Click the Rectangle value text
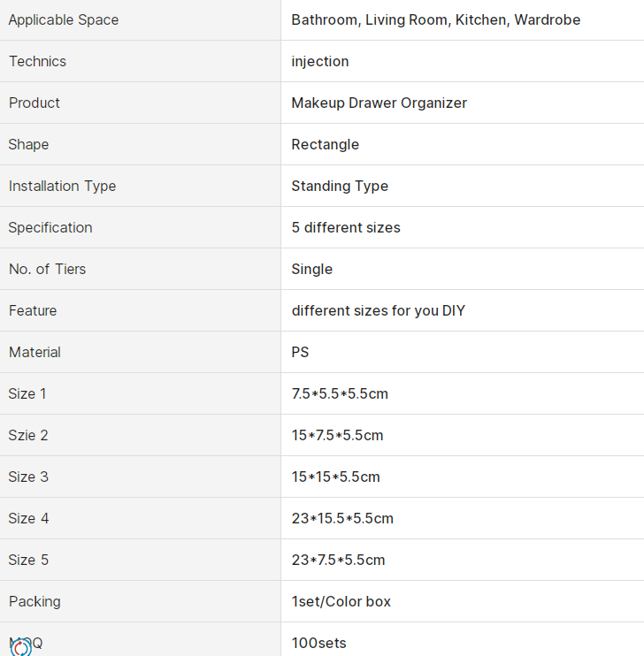The height and width of the screenshot is (656, 644). [325, 144]
